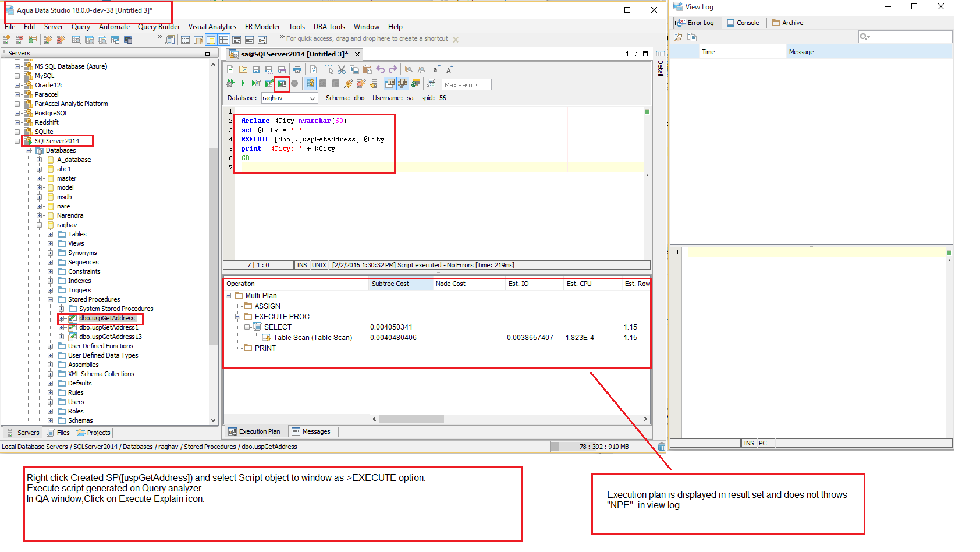
Task: Click the Rollback database icon
Action: tap(335, 83)
